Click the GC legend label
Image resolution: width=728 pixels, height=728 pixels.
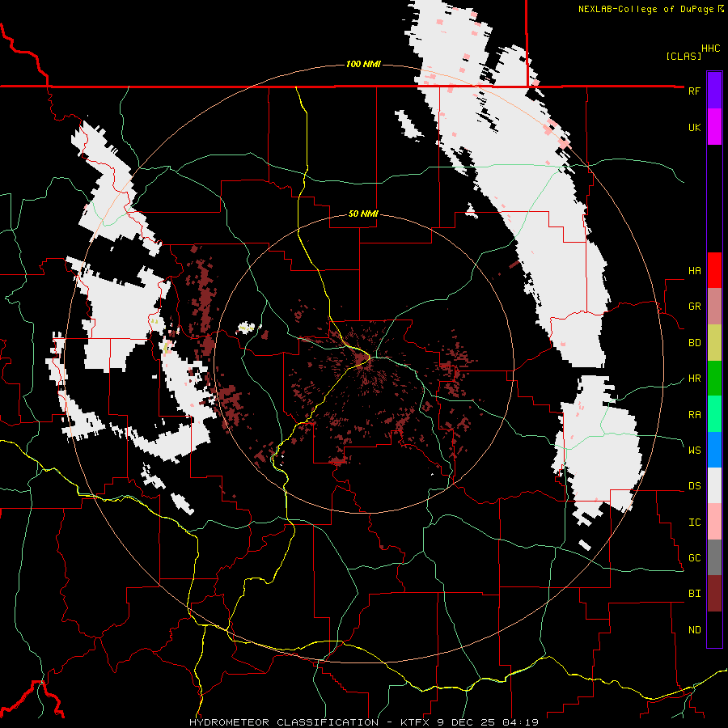coord(694,558)
